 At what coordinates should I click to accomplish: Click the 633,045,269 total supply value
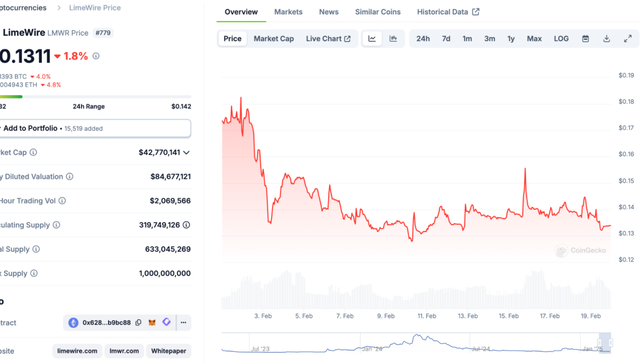tap(168, 249)
